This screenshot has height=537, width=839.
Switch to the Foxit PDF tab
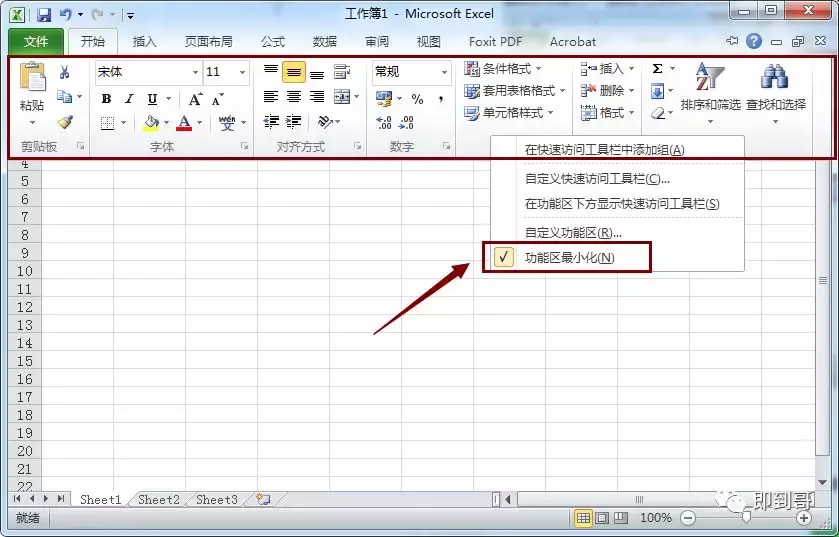tap(495, 42)
